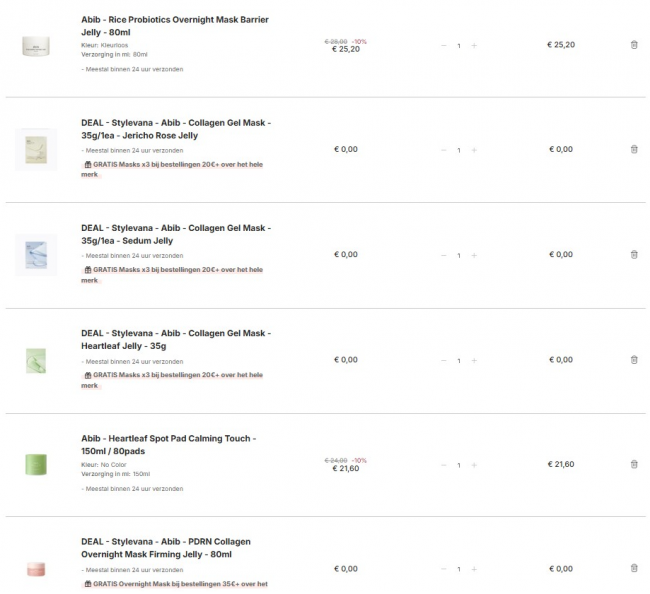The image size is (650, 594).
Task: Open Abib Rice Probiotics Overnight Mask title link
Action: point(174,26)
